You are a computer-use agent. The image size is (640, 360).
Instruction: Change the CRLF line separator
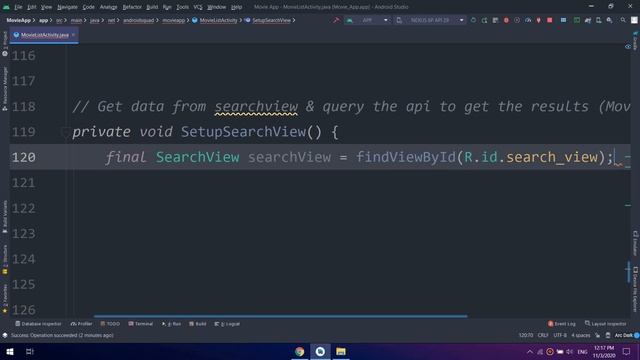coord(543,335)
